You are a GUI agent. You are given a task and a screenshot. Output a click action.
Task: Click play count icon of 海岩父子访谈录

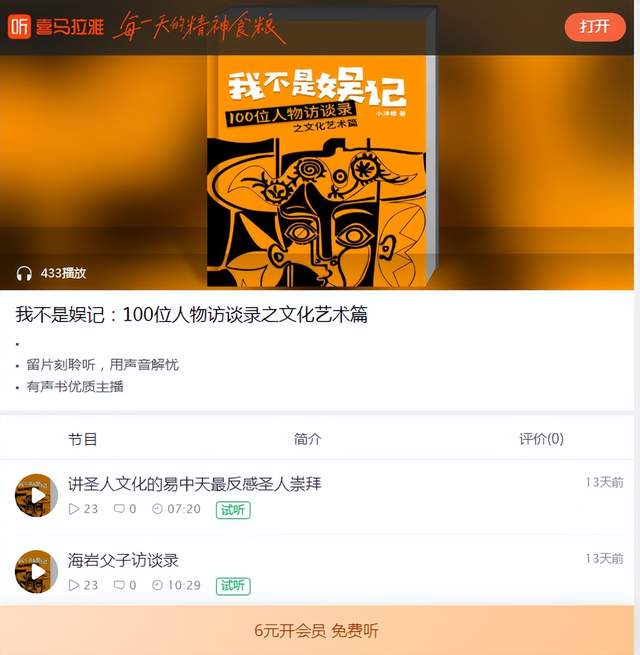point(74,585)
